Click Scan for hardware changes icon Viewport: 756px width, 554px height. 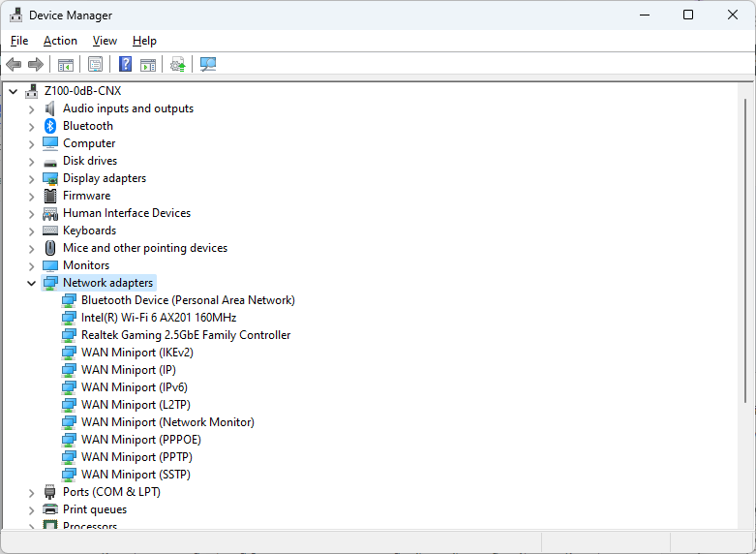click(208, 64)
